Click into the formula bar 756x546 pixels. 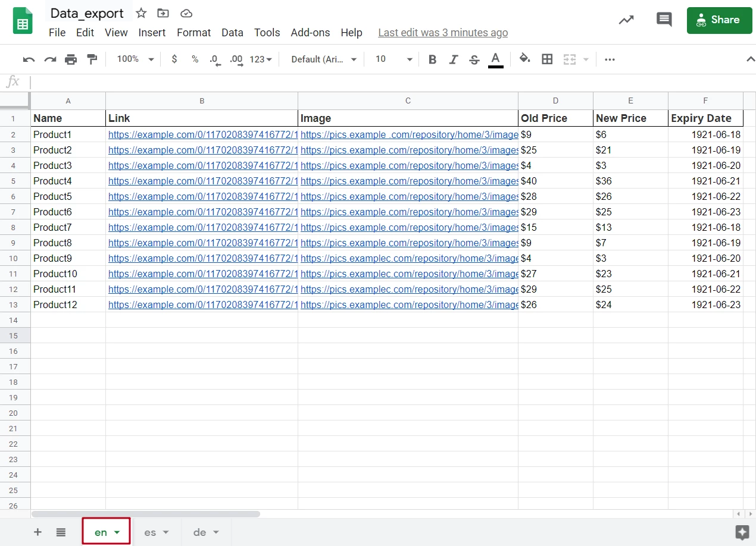[x=393, y=82]
